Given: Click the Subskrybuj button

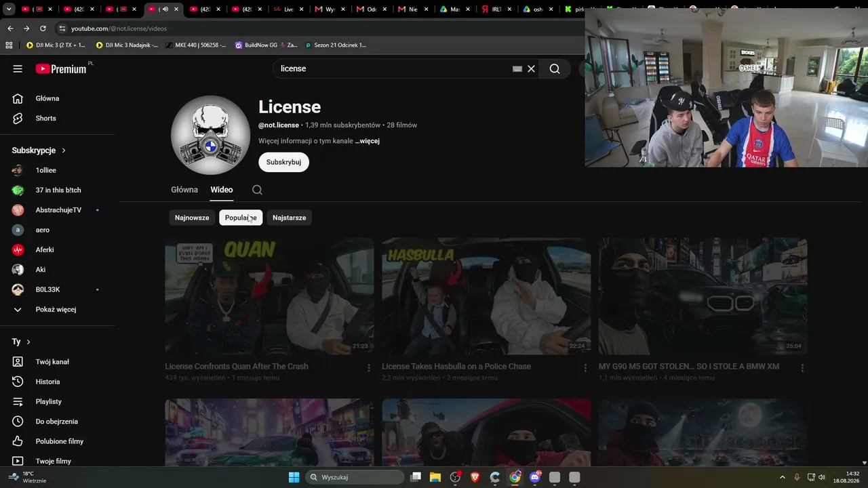Looking at the screenshot, I should click(x=283, y=162).
